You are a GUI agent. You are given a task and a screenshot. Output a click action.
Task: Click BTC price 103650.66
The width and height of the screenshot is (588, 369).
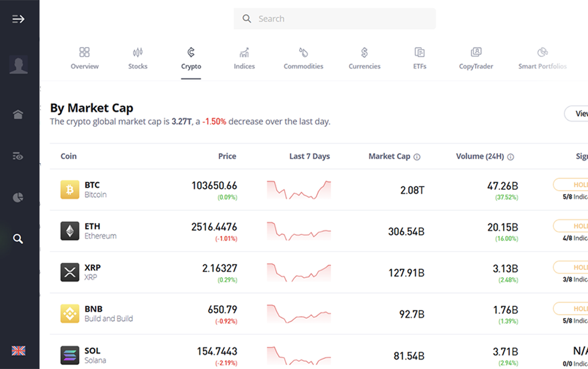click(x=214, y=185)
